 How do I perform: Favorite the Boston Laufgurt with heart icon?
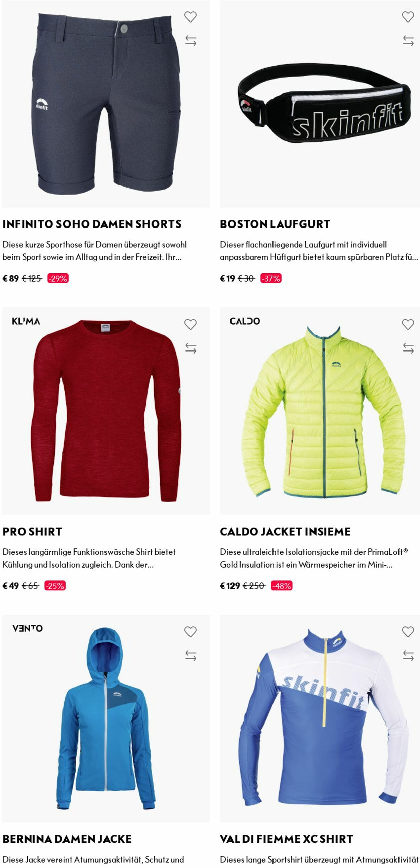[408, 17]
